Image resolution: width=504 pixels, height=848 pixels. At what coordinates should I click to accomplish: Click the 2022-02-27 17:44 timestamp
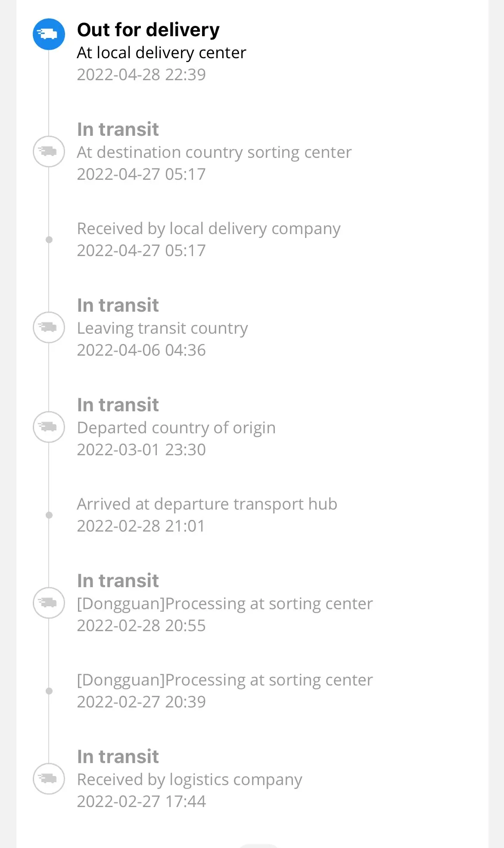click(x=141, y=801)
